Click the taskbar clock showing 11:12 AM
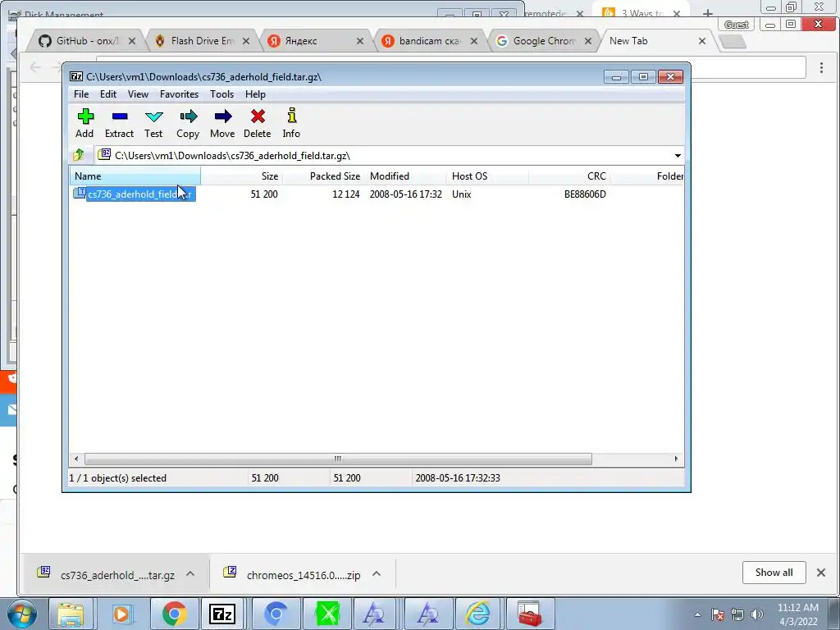Viewport: 840px width, 630px height. [x=797, y=614]
